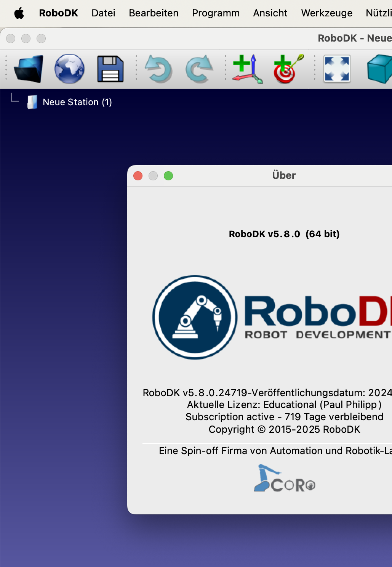Select Neue Station (1) in the tree
The width and height of the screenshot is (392, 567).
[77, 102]
